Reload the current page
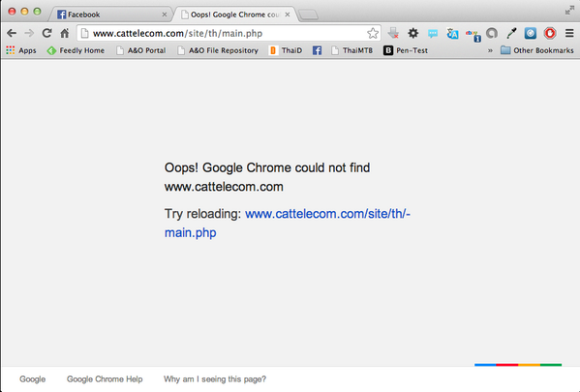The height and width of the screenshot is (392, 580). click(x=46, y=33)
